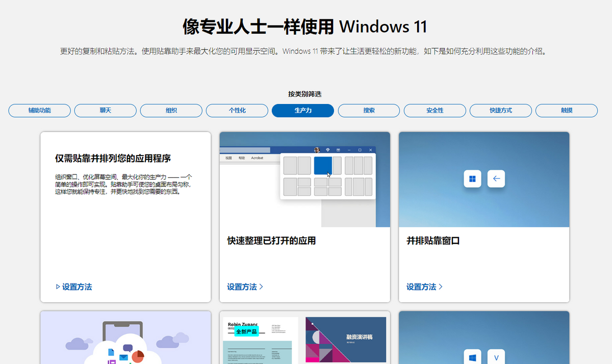
Task: Click the 视图 menu in the pictured window
Action: pyautogui.click(x=228, y=158)
